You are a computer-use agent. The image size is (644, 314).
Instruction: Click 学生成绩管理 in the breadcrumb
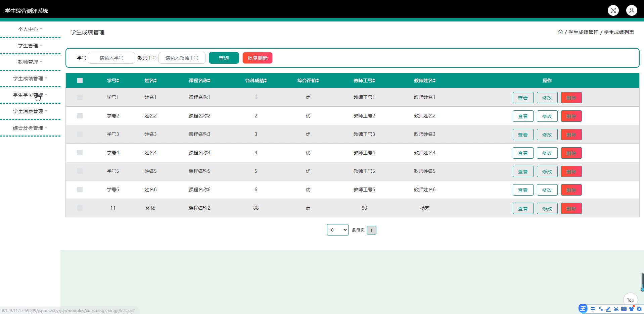click(x=583, y=32)
